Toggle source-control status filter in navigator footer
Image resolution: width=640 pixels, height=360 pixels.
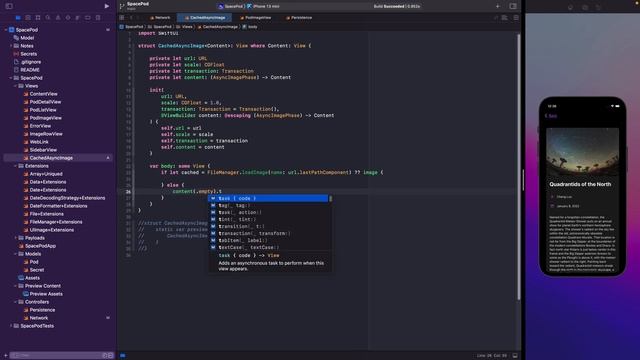[110, 356]
